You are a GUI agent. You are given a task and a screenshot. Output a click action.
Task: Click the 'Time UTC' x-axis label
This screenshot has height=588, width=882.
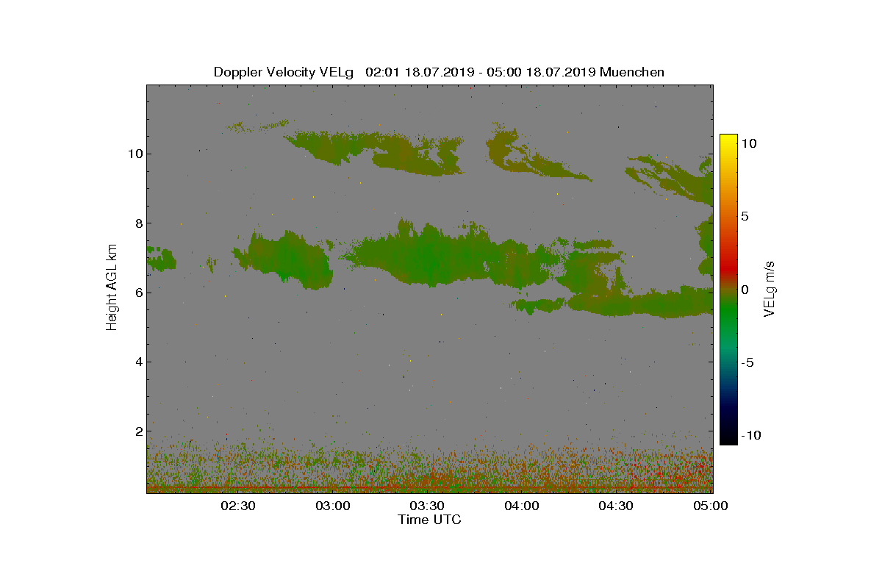pyautogui.click(x=430, y=520)
